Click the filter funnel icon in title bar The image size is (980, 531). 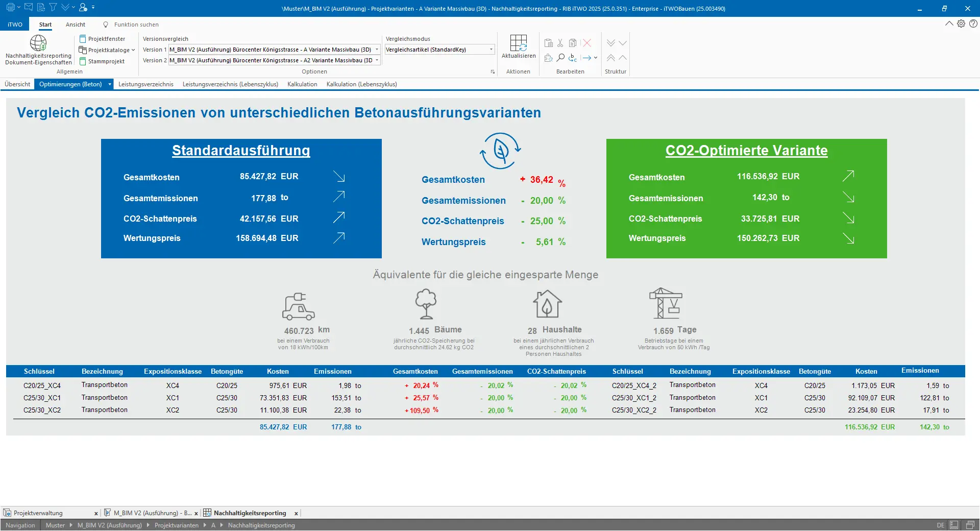click(53, 8)
